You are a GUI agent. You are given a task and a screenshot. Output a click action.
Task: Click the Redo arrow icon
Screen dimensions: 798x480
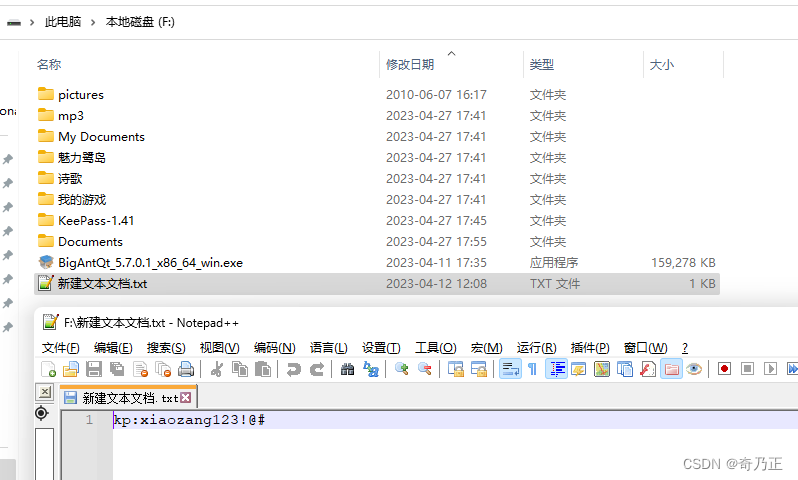pos(317,369)
